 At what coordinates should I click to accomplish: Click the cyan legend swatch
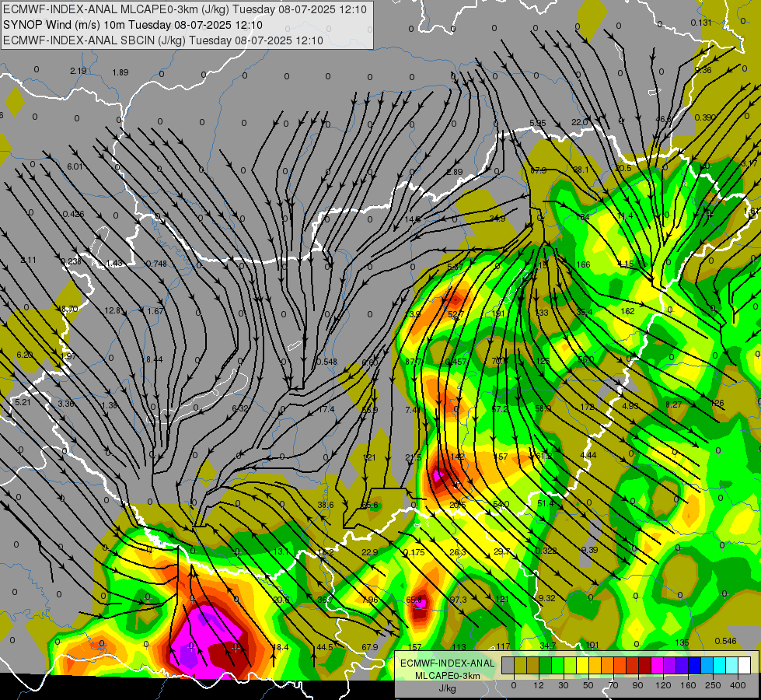tap(721, 665)
